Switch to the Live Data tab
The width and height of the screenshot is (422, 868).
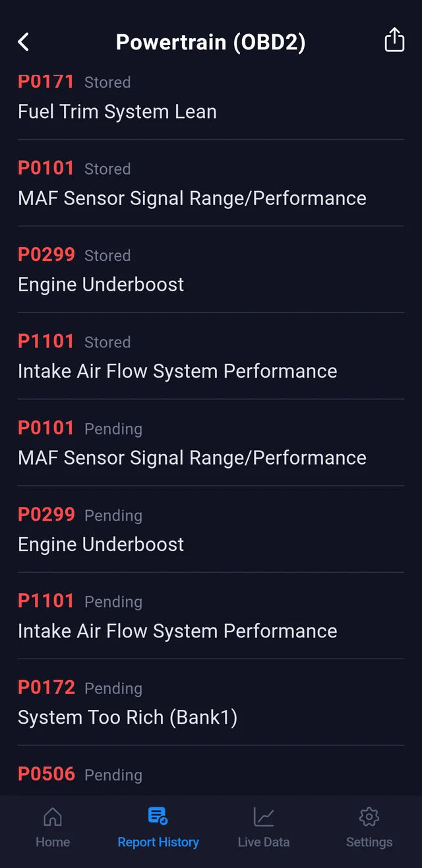263,827
